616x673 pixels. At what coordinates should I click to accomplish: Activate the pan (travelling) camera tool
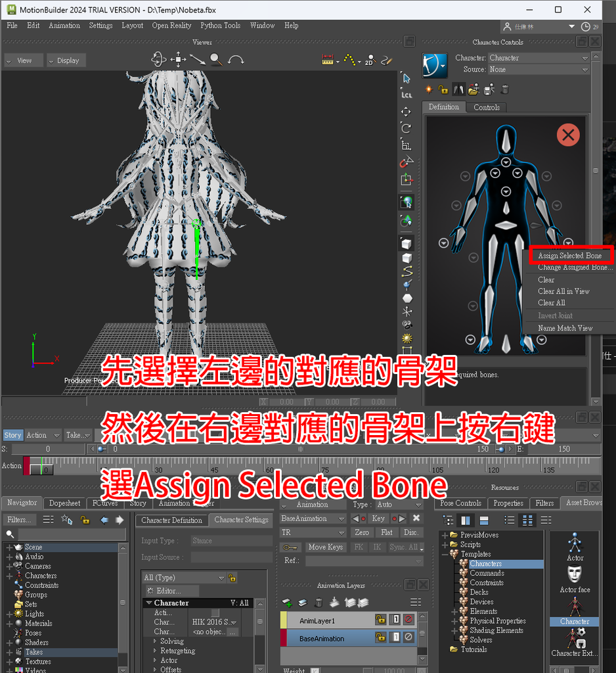(x=178, y=60)
